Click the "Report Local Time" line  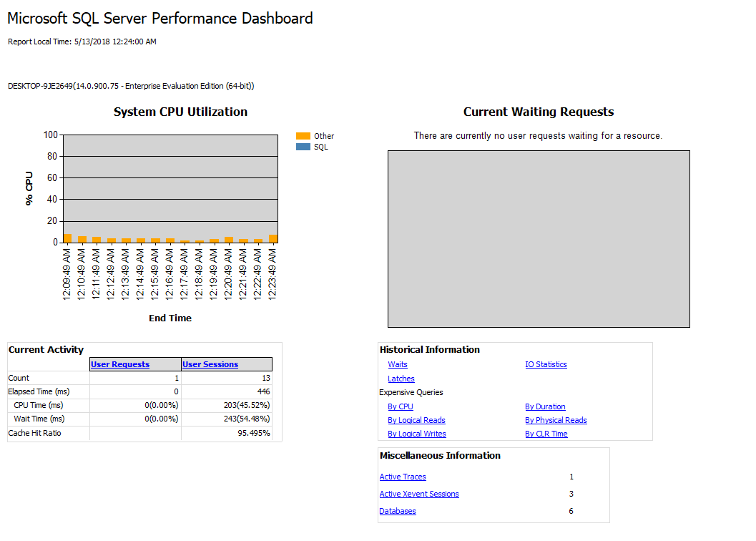(82, 42)
